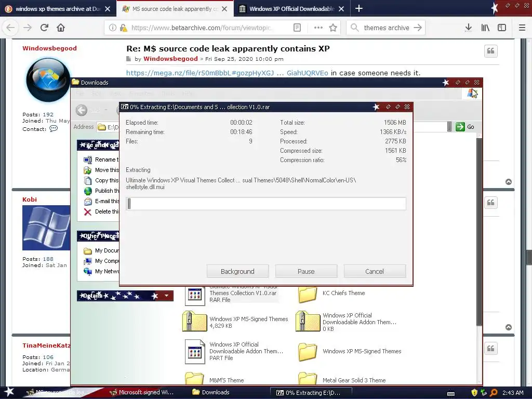Send extraction to Background
The height and width of the screenshot is (399, 532).
pos(237,271)
